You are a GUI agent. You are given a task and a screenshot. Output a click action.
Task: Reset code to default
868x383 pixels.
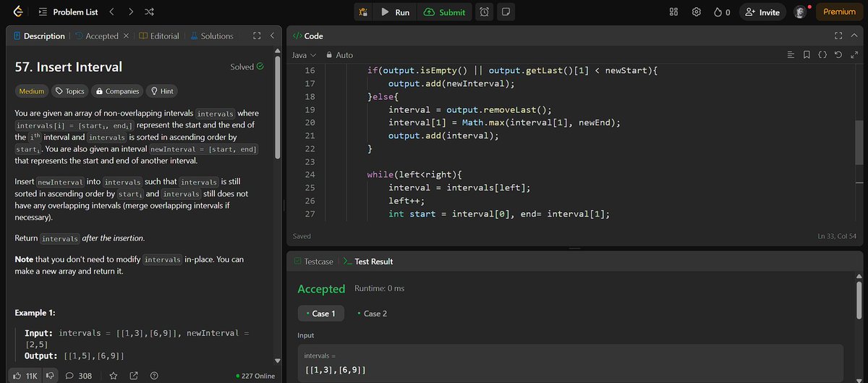pos(838,55)
